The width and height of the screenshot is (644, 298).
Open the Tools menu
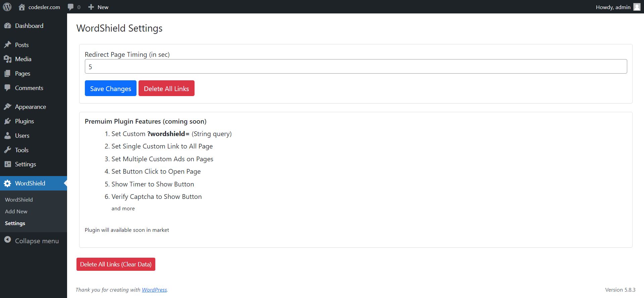pos(34,150)
